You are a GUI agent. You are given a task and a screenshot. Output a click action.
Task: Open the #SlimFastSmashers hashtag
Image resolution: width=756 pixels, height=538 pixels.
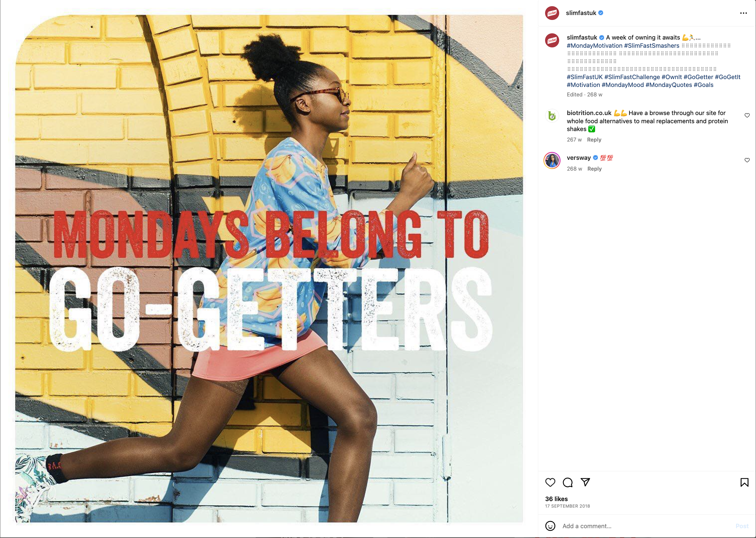pyautogui.click(x=652, y=46)
